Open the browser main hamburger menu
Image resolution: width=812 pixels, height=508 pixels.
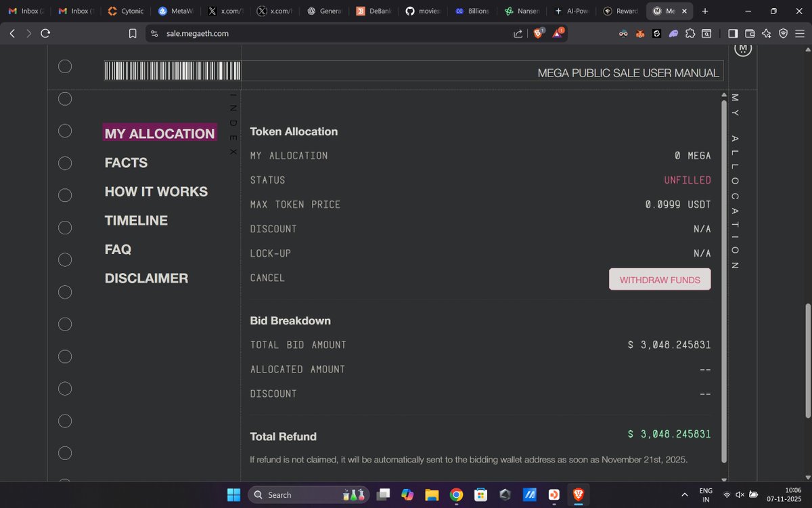800,33
